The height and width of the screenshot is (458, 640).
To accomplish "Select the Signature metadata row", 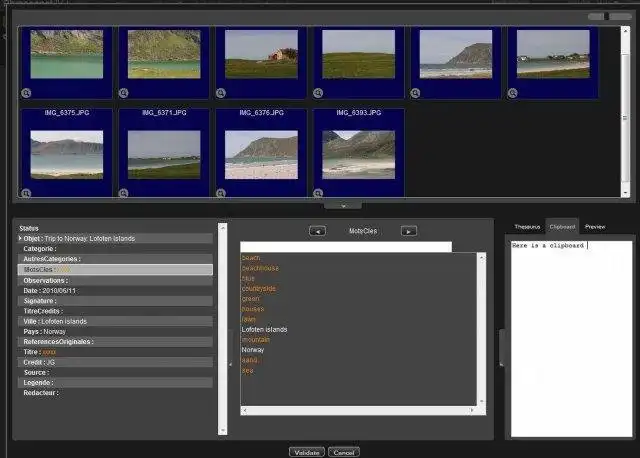I will (115, 301).
